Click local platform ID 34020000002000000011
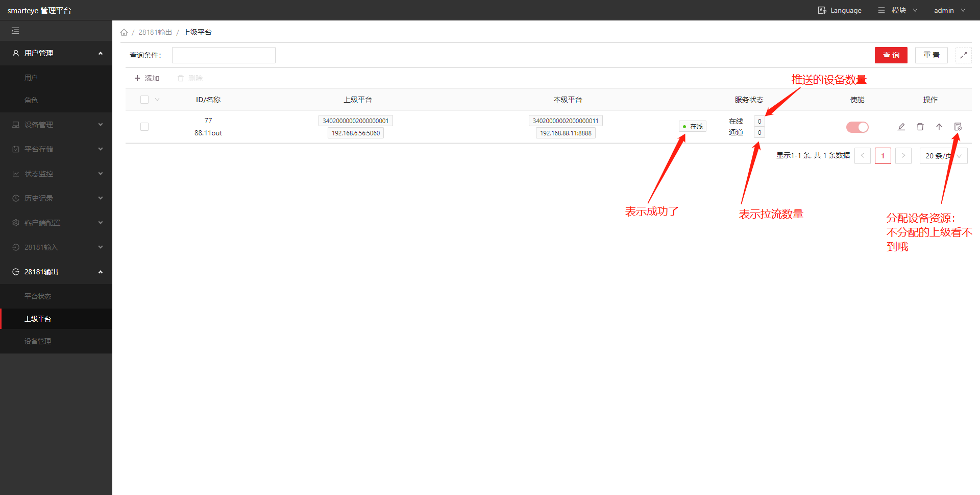Screen dimensions: 980x495 [x=566, y=121]
